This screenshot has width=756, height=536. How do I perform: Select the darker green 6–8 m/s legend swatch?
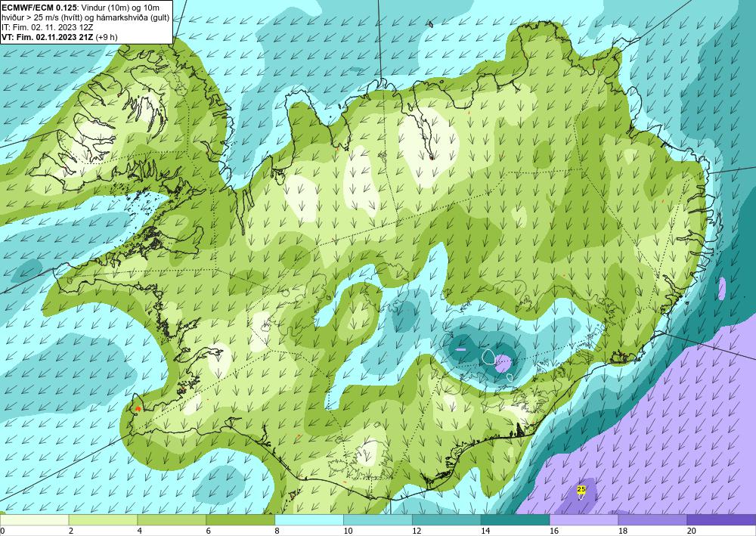point(240,520)
